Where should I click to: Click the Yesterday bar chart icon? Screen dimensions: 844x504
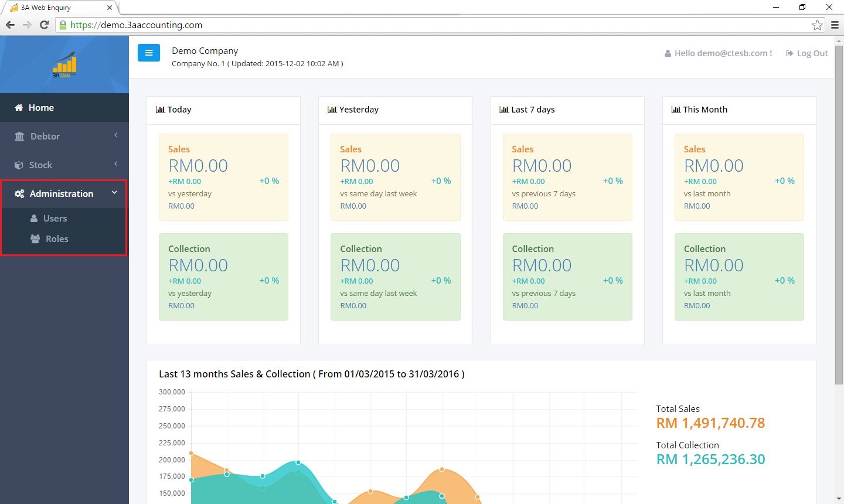[x=332, y=110]
